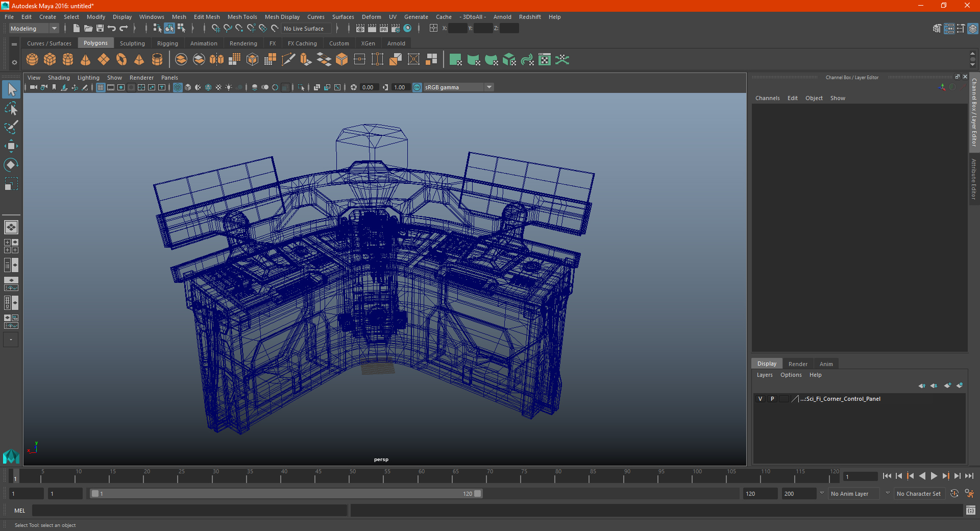Viewport: 980px width, 531px height.
Task: Click the Redo arrow icon
Action: coord(124,29)
